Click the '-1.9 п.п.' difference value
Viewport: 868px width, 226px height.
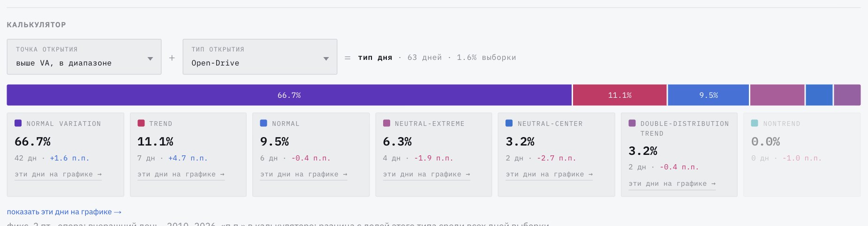click(x=434, y=158)
